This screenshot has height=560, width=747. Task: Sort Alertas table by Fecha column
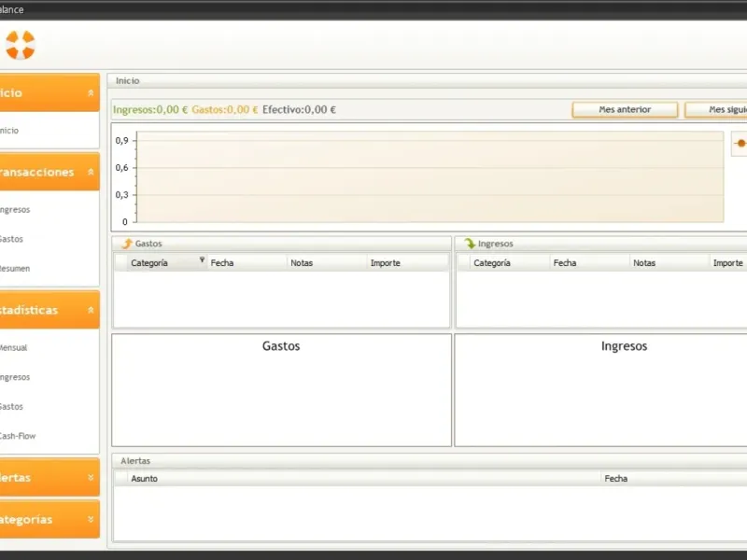click(673, 479)
